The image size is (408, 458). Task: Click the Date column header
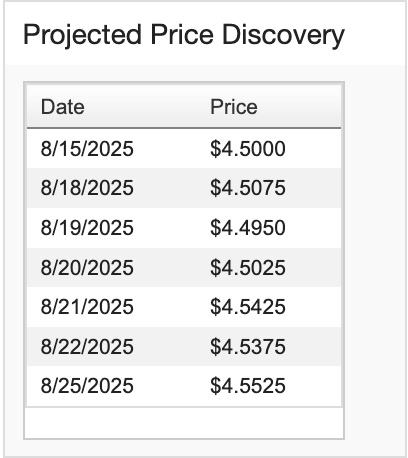click(x=63, y=107)
